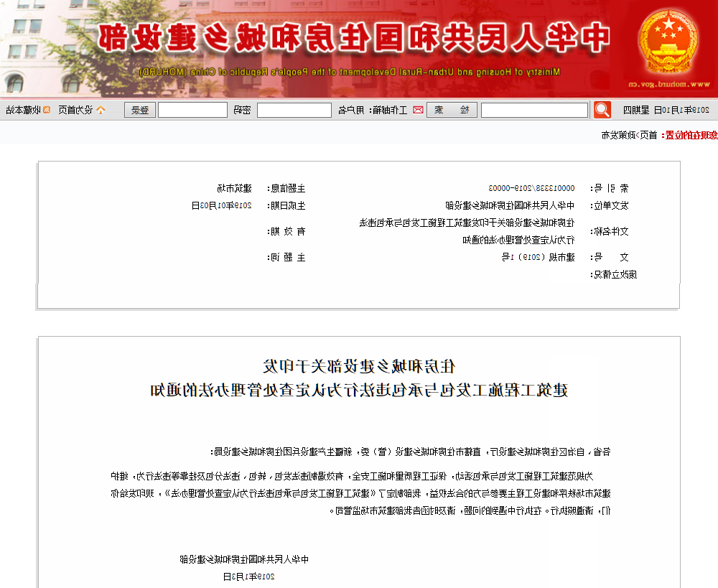Select index number 000013338/2019-00003

click(531, 188)
